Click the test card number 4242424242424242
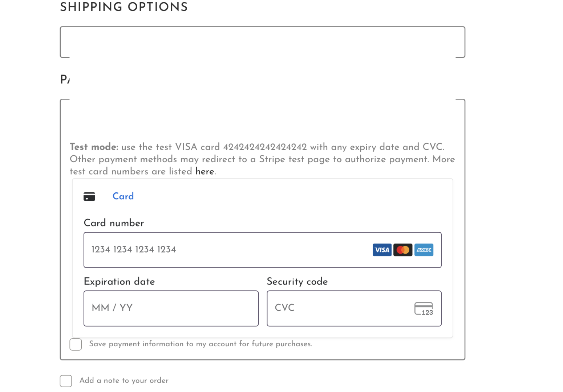The image size is (563, 392). [265, 147]
